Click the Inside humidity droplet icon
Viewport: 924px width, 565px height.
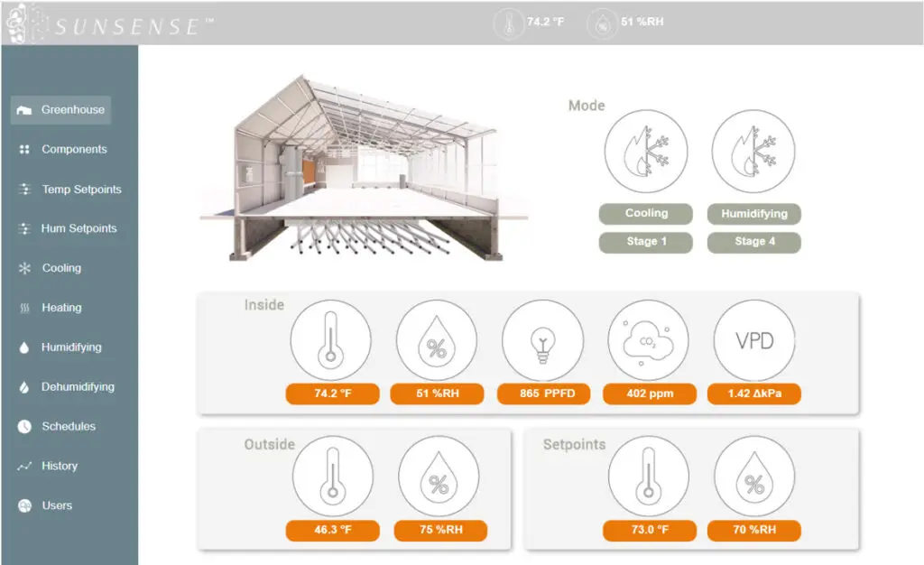click(436, 341)
